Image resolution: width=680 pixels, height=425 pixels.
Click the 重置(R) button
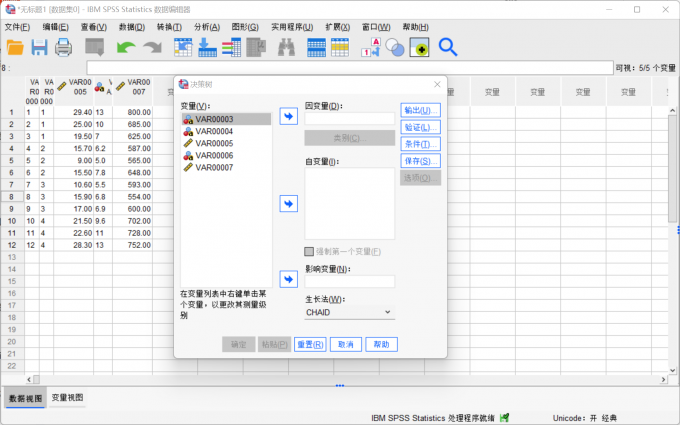[x=310, y=344]
